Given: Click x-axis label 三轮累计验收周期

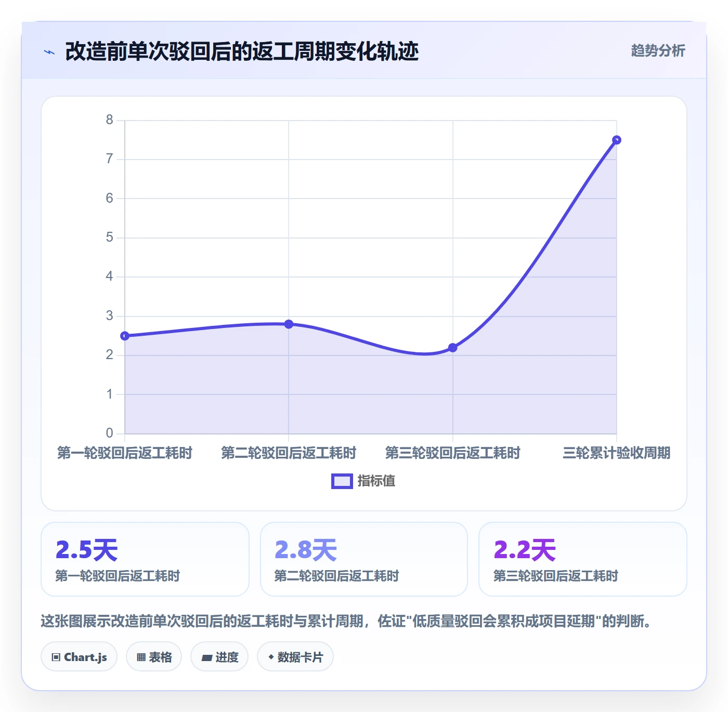Looking at the screenshot, I should point(617,453).
